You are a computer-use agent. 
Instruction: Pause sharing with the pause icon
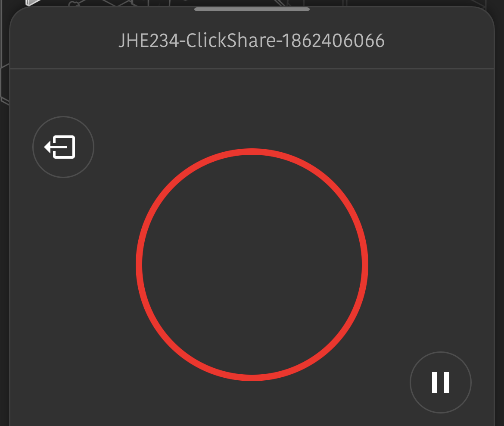[x=440, y=382]
